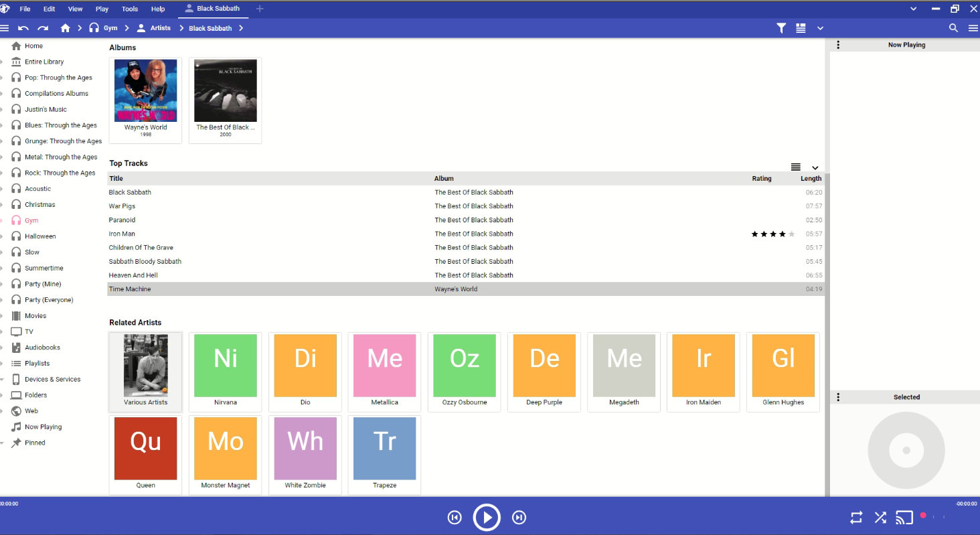Click the cast to device icon

tap(904, 517)
